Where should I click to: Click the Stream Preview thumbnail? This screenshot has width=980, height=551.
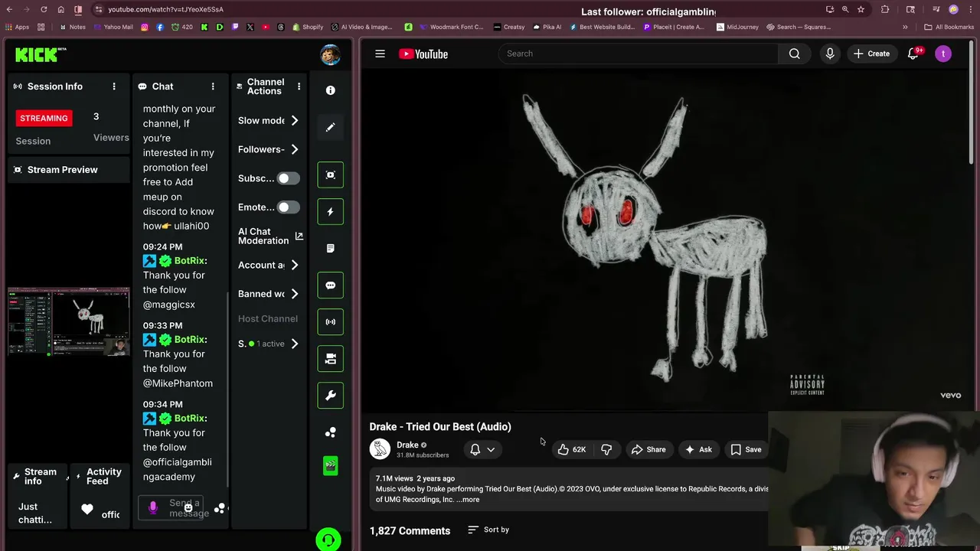[x=69, y=322]
